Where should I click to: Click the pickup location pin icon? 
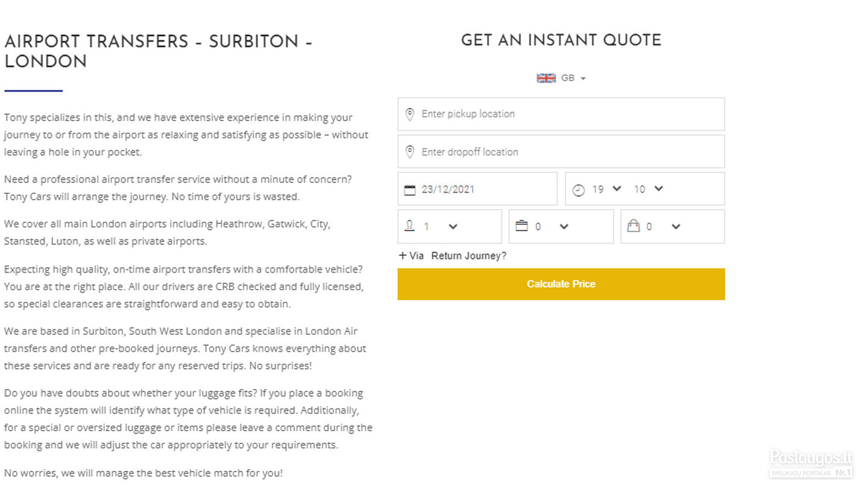(410, 114)
